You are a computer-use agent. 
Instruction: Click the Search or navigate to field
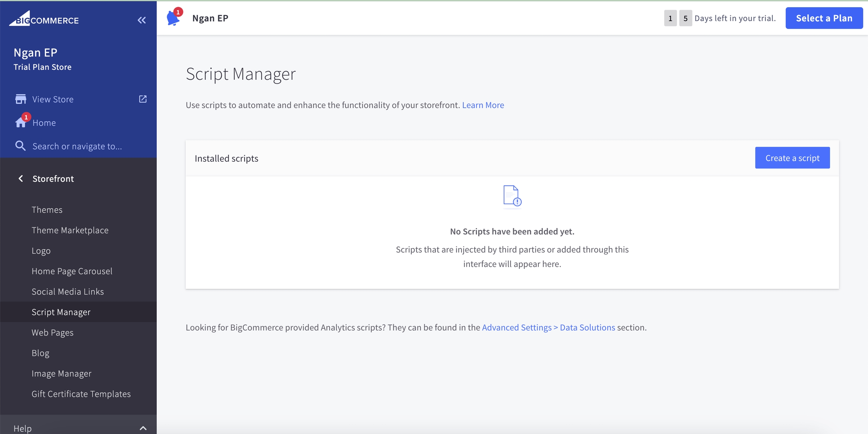coord(77,146)
